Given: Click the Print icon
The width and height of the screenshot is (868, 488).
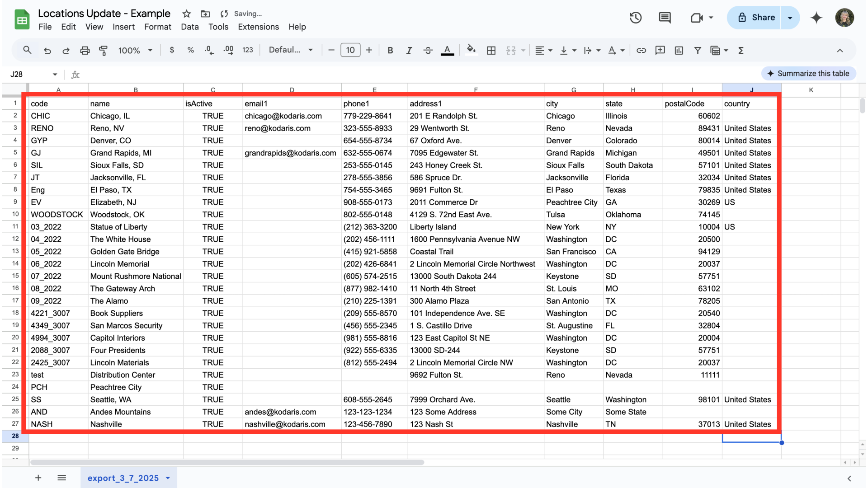Looking at the screenshot, I should coord(85,51).
